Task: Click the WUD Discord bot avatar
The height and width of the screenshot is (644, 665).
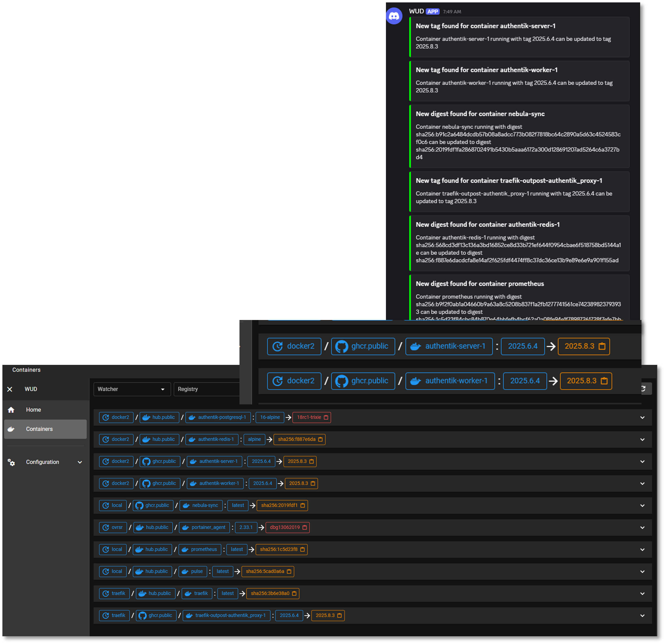Action: [394, 15]
